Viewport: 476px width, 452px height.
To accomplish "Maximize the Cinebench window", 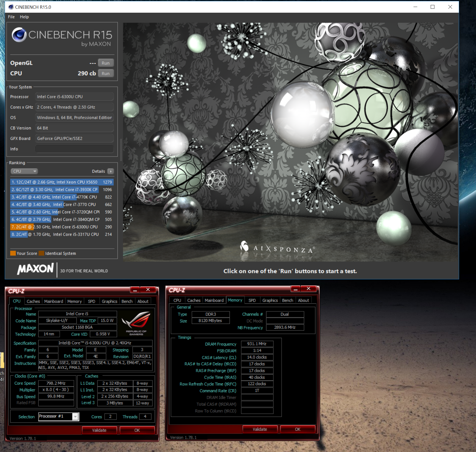I will pyautogui.click(x=433, y=7).
